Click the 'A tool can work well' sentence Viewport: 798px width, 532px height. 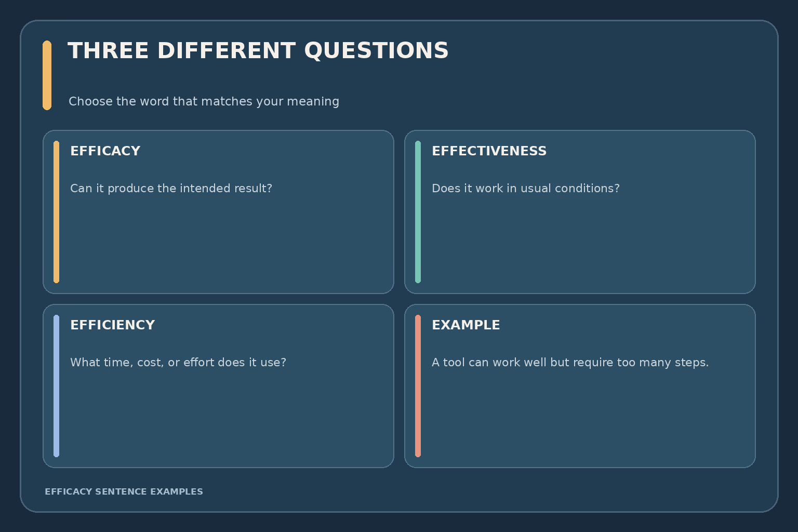click(x=570, y=363)
